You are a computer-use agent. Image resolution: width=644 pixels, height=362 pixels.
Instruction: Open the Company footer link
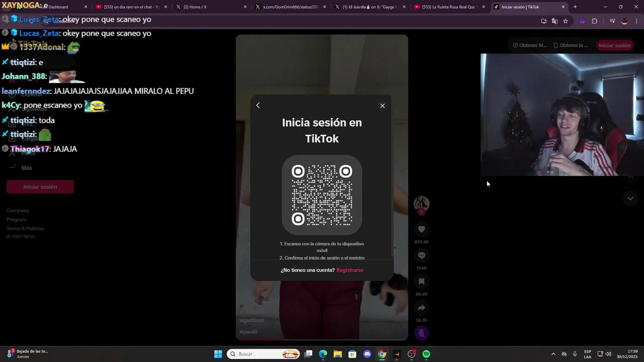(18, 210)
